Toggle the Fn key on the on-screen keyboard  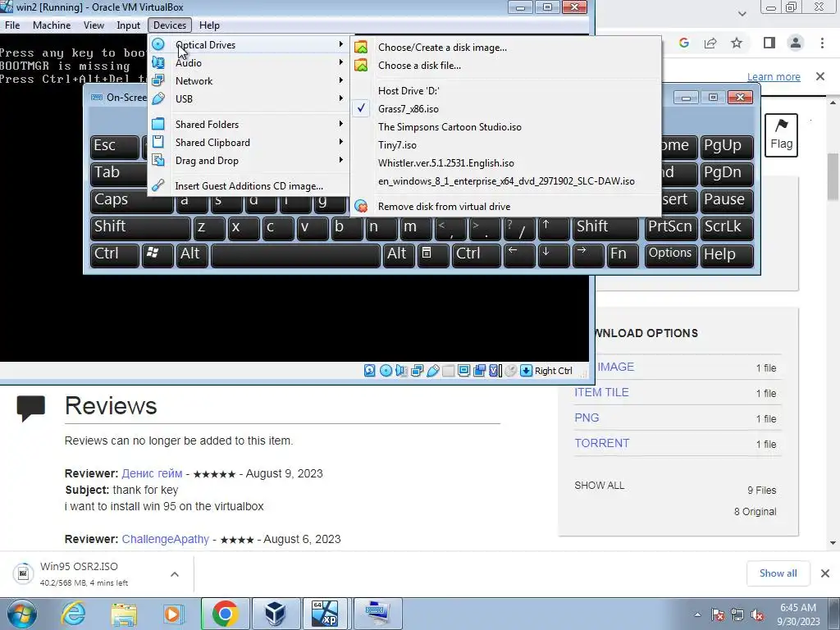click(x=622, y=254)
